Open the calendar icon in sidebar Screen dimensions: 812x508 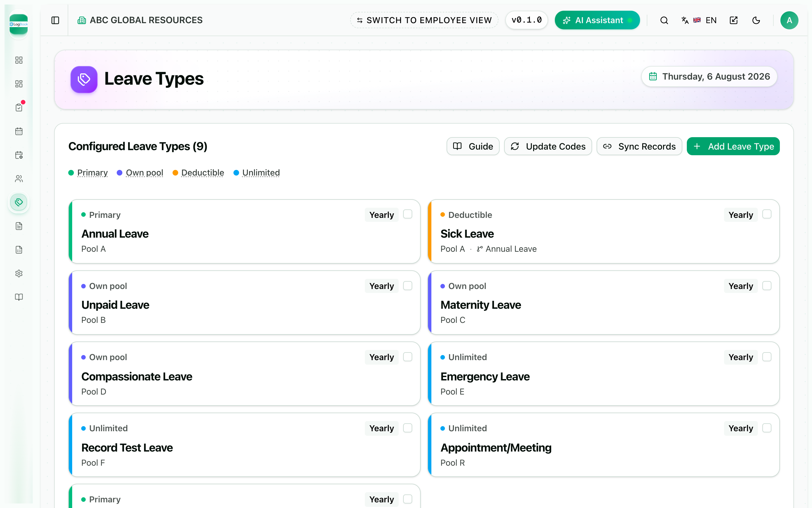[x=19, y=131]
